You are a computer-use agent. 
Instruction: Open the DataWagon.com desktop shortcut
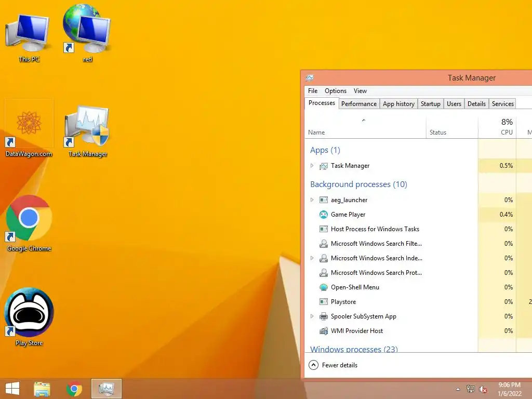click(29, 129)
